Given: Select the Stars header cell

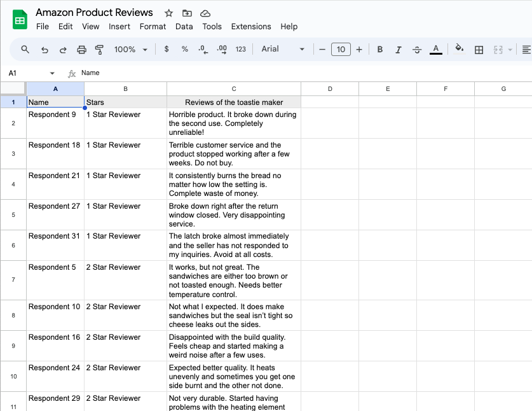Looking at the screenshot, I should 126,102.
